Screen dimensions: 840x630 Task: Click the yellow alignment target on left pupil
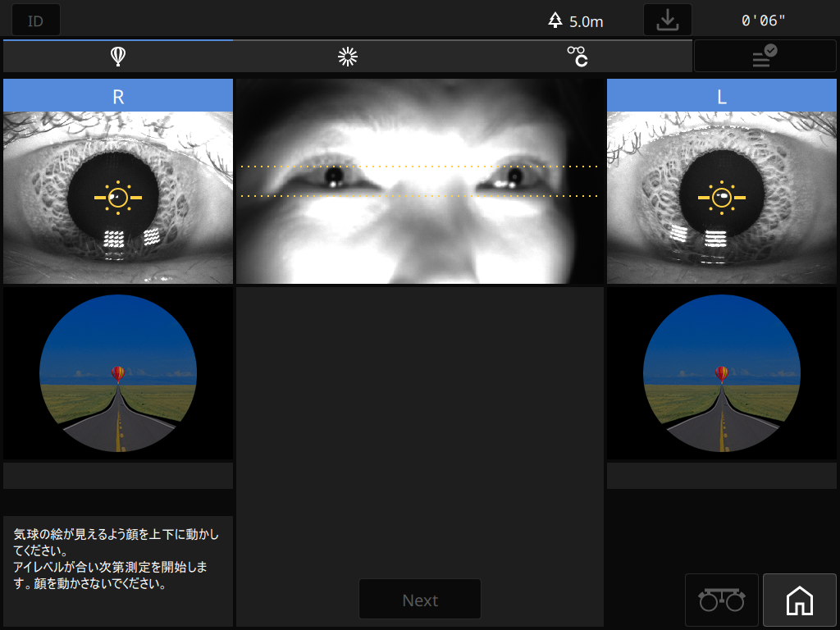pyautogui.click(x=722, y=198)
